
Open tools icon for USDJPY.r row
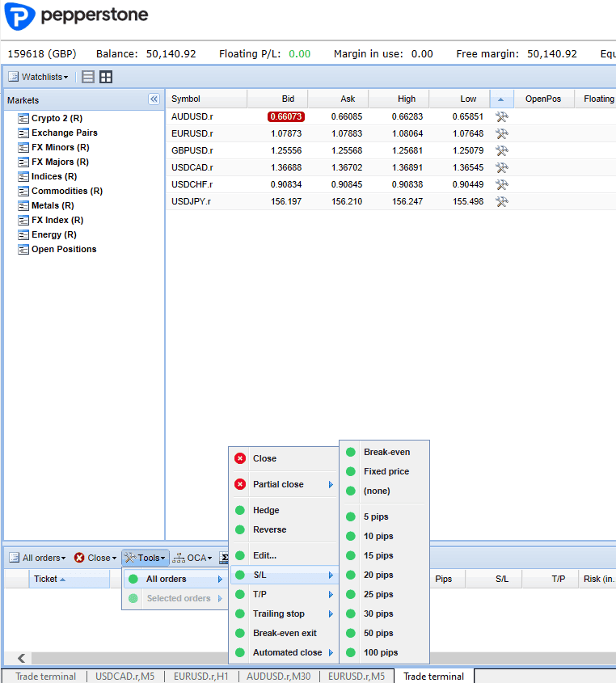501,202
